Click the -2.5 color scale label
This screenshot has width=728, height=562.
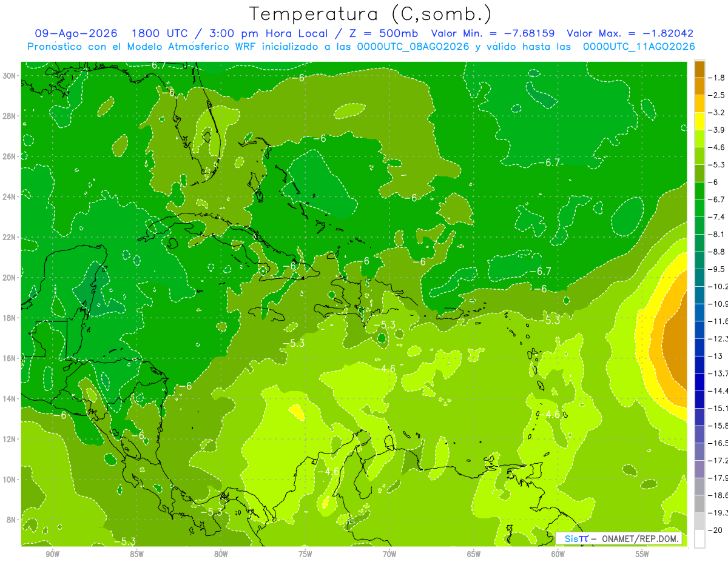click(717, 95)
